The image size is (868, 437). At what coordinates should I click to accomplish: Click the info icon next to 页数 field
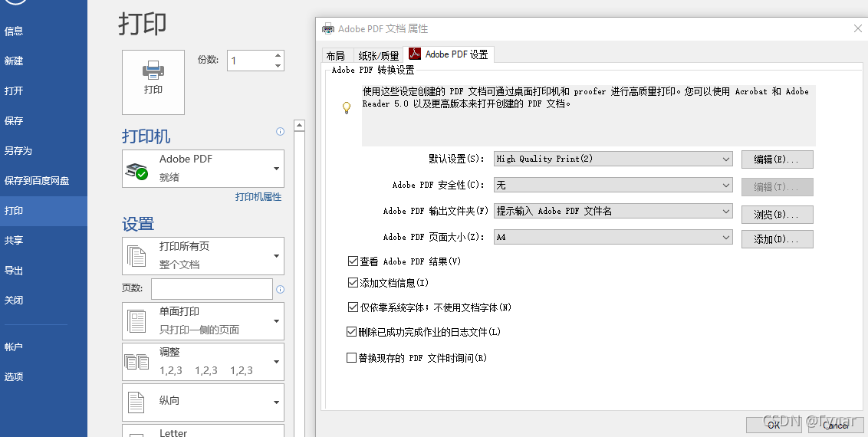click(280, 289)
